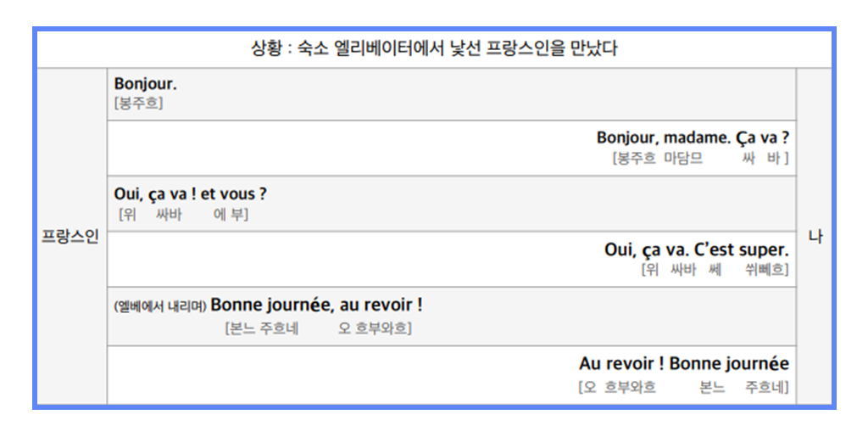868x437 pixels.
Task: Click the word 'super' in the dialogue
Action: tap(766, 250)
